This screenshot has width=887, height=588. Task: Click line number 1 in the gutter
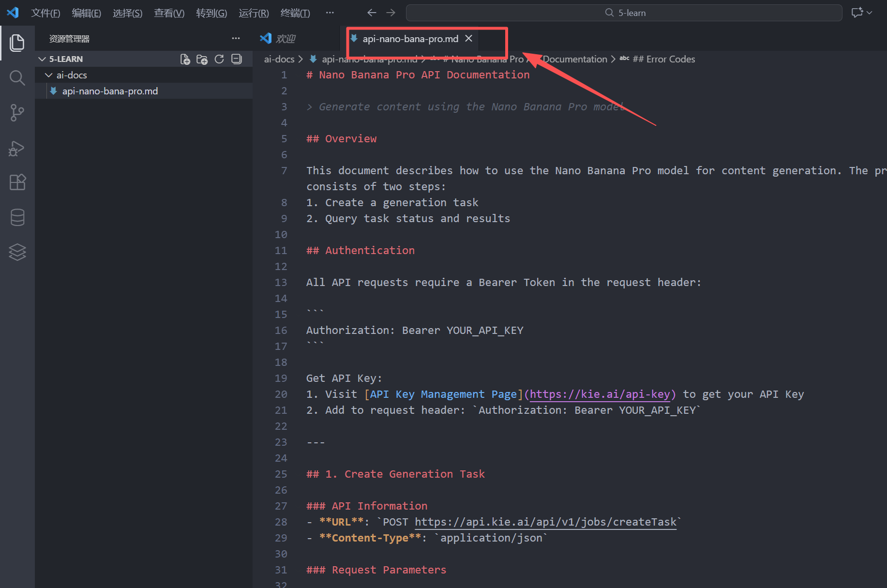pyautogui.click(x=284, y=75)
